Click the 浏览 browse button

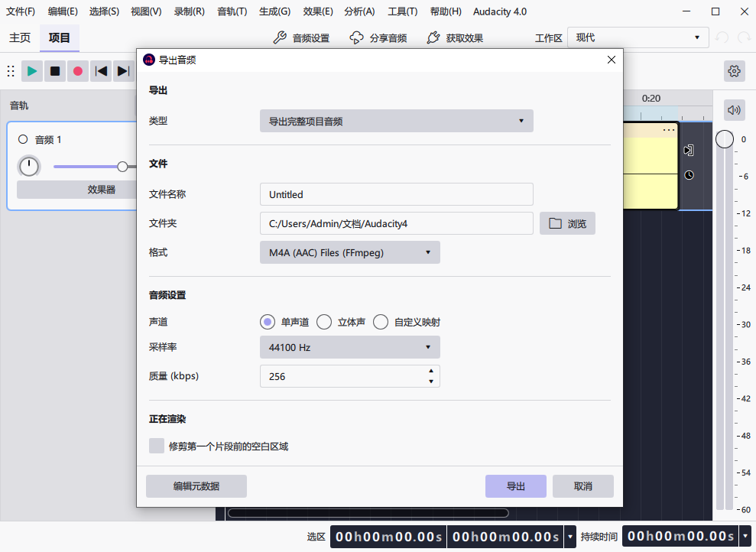[x=567, y=223]
